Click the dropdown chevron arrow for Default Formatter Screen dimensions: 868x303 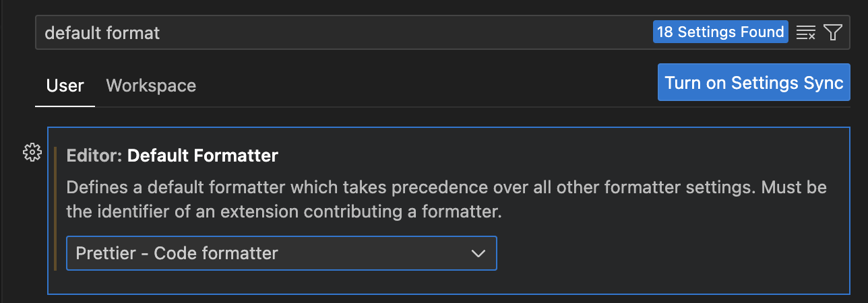478,253
